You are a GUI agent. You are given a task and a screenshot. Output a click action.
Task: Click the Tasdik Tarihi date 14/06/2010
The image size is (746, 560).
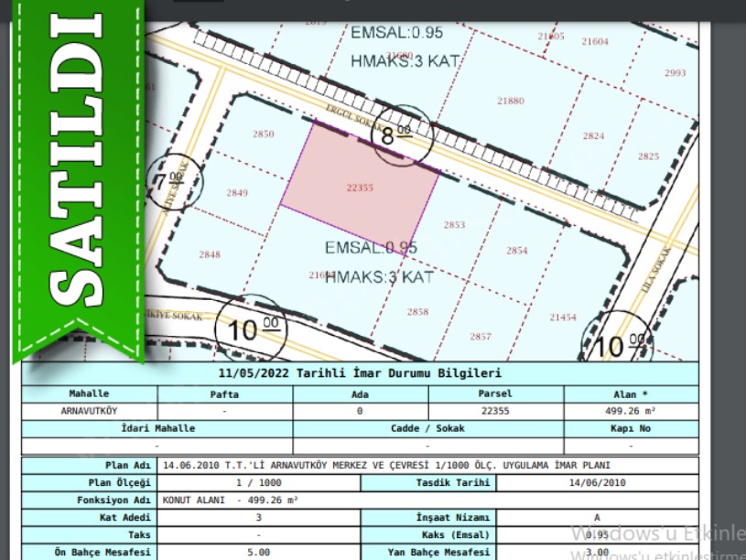(x=597, y=482)
